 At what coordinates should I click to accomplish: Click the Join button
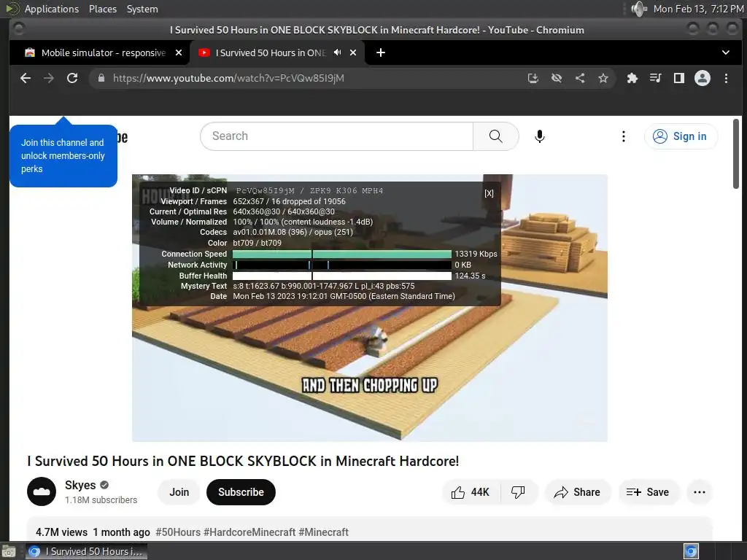(179, 492)
